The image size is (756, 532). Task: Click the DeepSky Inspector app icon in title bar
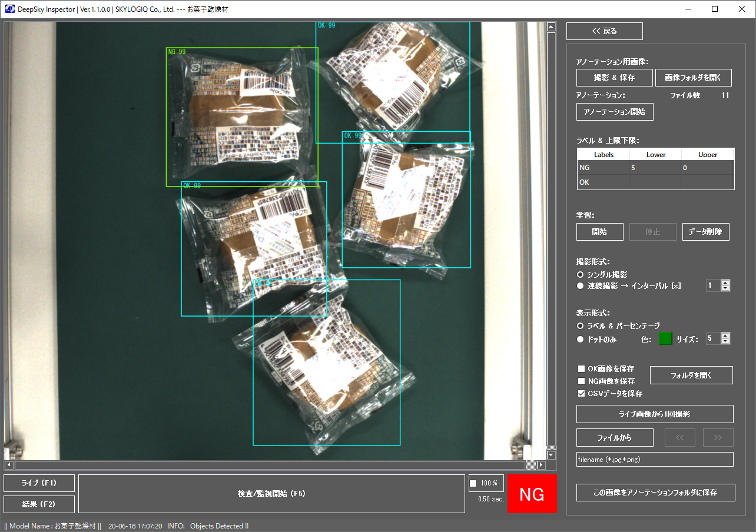coord(10,9)
